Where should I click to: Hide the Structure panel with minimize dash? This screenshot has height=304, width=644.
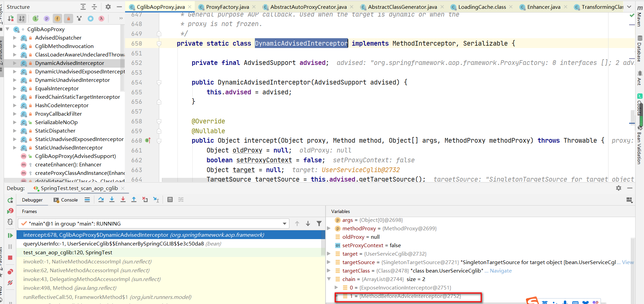(119, 7)
